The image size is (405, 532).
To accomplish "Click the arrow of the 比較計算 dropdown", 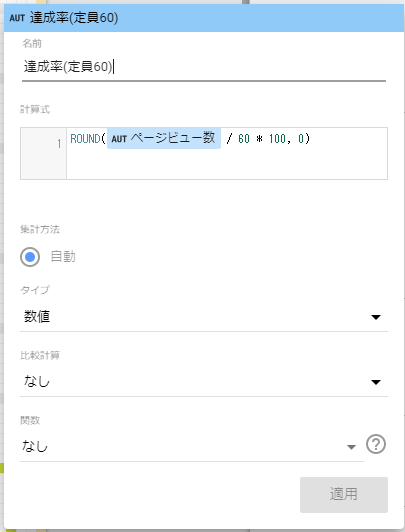I will click(376, 382).
